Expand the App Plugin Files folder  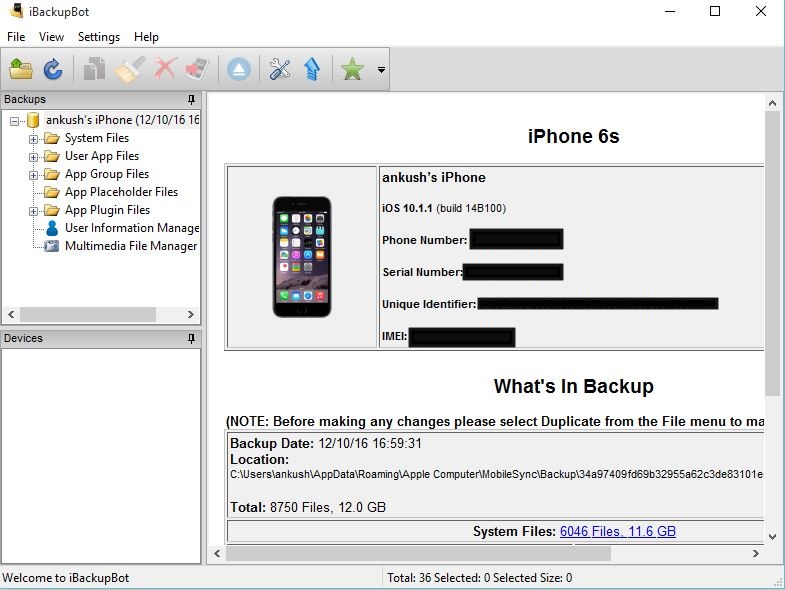click(x=33, y=211)
